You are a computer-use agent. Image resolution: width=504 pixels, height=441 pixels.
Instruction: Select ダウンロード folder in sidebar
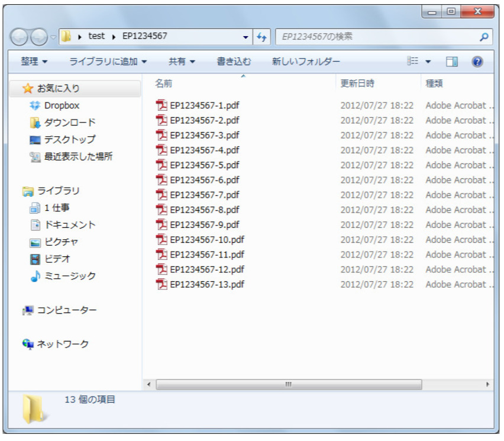69,123
